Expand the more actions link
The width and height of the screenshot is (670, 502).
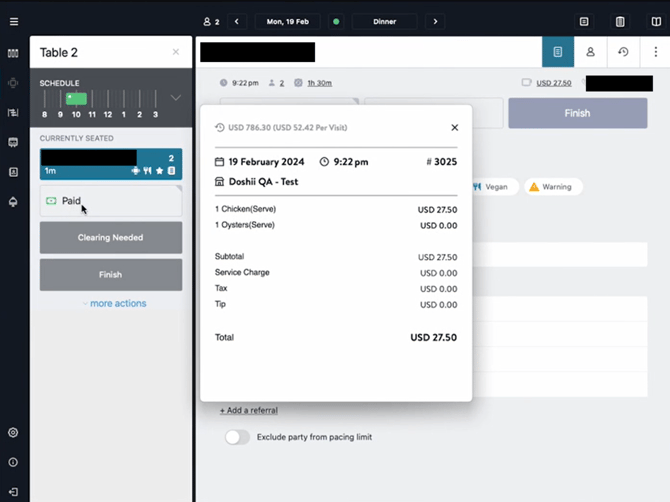115,303
